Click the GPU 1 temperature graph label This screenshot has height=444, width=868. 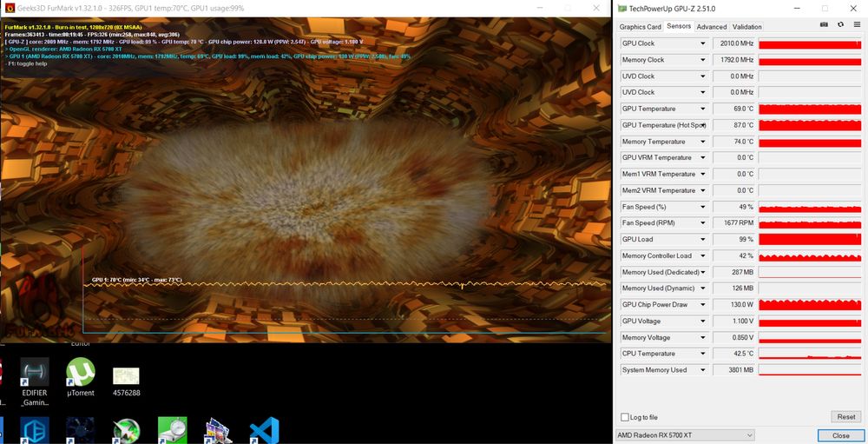tap(137, 280)
